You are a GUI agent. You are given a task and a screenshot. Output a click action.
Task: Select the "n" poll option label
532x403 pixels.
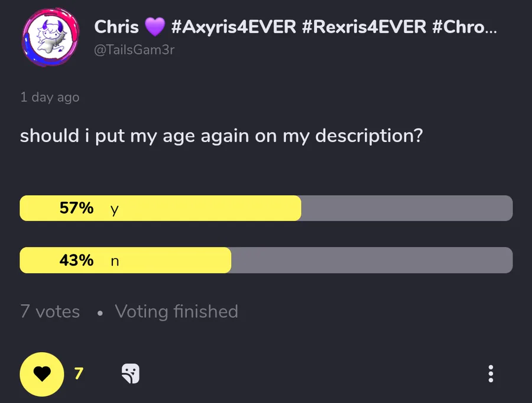coord(115,260)
